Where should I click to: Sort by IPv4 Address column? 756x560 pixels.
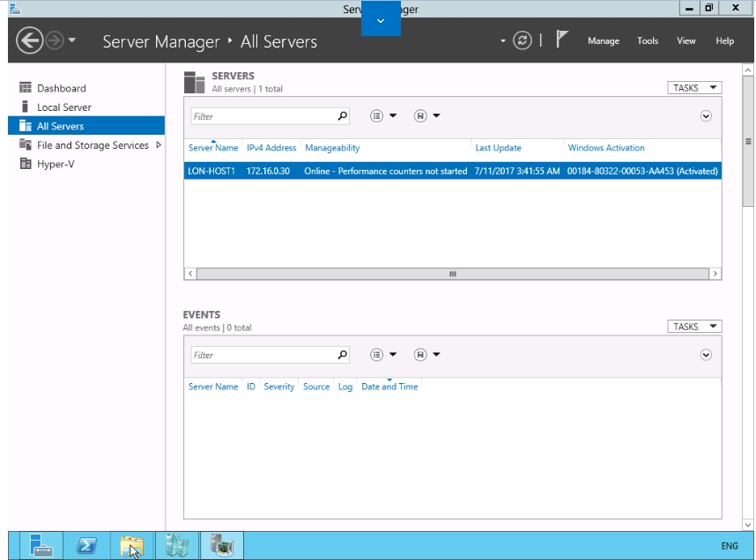click(271, 148)
